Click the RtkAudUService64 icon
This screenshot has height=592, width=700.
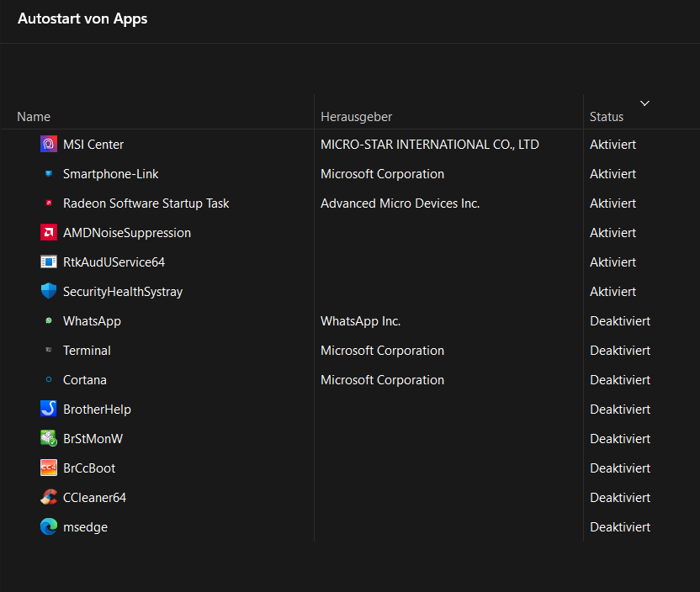tap(49, 262)
